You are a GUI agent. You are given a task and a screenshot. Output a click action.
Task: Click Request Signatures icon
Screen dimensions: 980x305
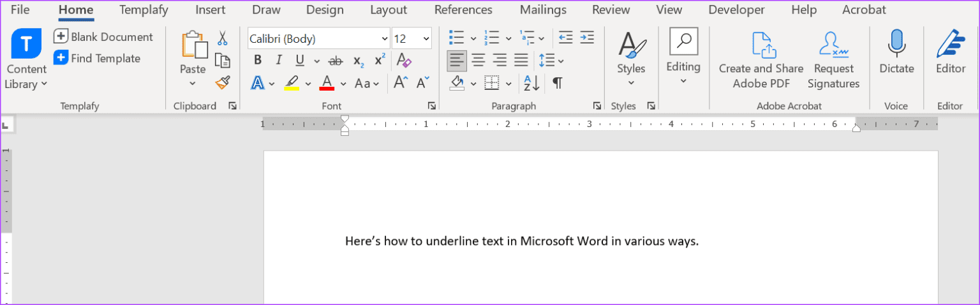[x=833, y=45]
